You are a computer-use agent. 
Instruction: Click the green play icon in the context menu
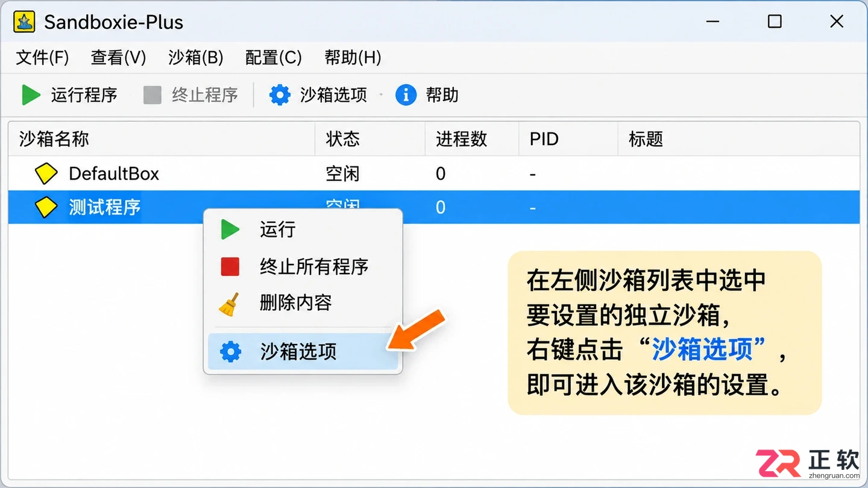[230, 230]
